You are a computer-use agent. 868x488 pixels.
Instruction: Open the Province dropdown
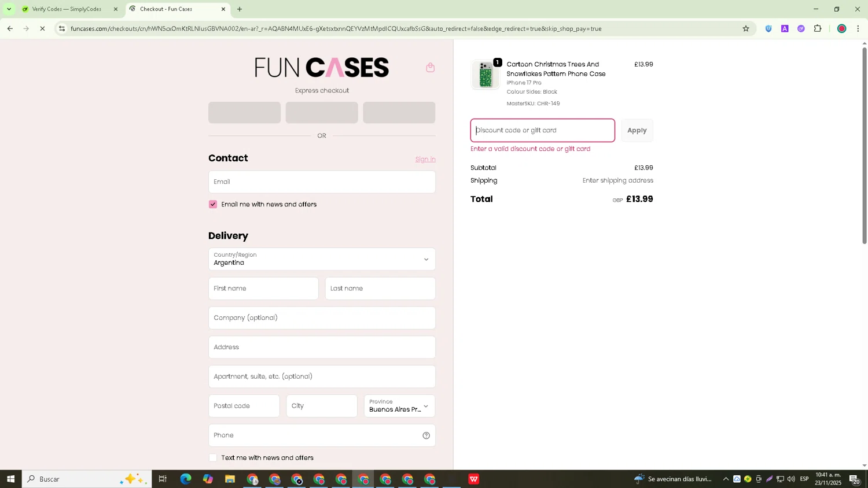(399, 406)
